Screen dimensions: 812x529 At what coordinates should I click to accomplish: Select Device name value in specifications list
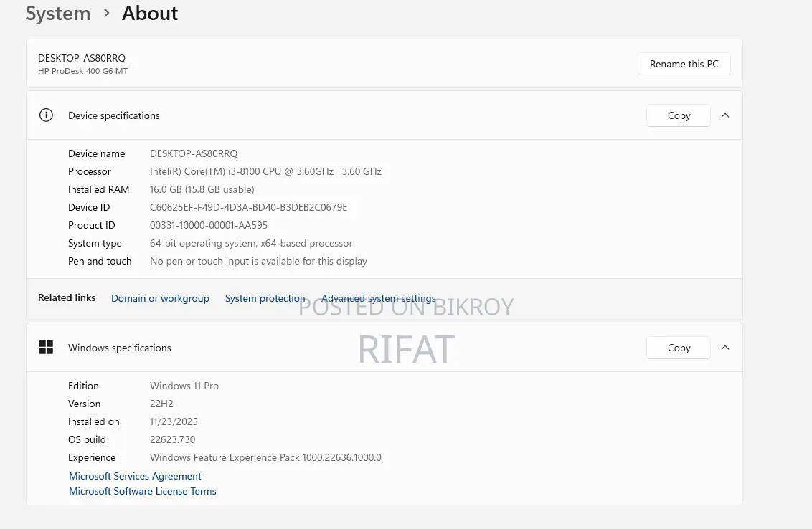coord(194,153)
